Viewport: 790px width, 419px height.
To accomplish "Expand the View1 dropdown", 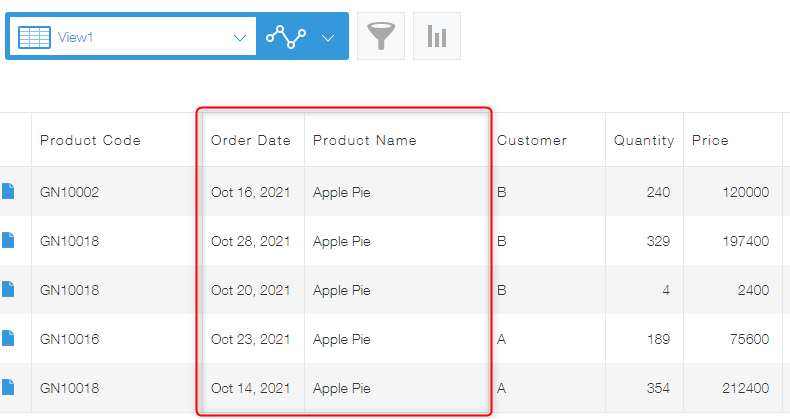I will coord(239,37).
